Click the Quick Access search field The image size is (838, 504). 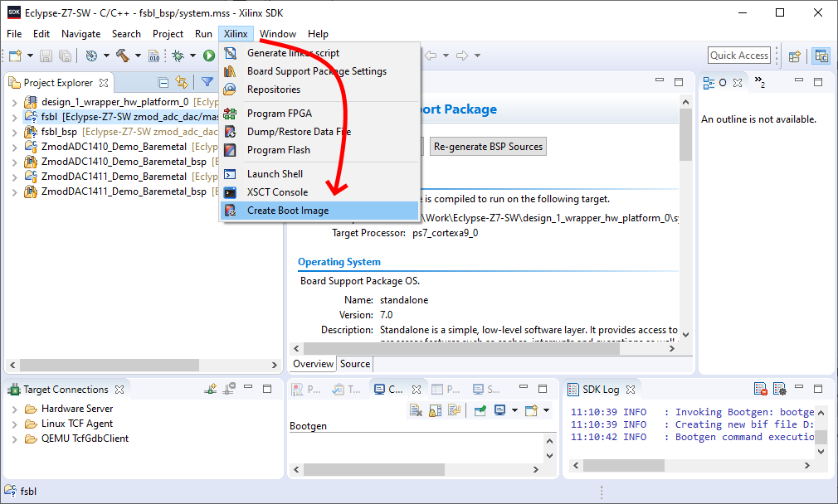pyautogui.click(x=739, y=56)
